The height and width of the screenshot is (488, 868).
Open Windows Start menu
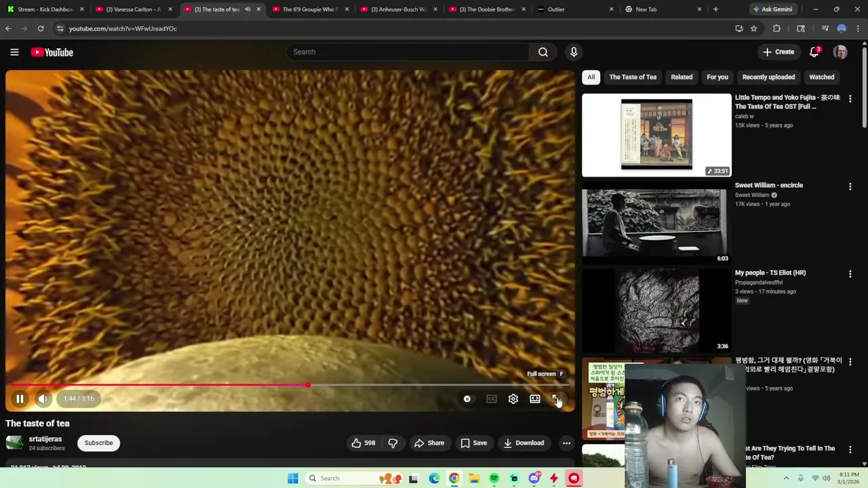[x=292, y=479]
